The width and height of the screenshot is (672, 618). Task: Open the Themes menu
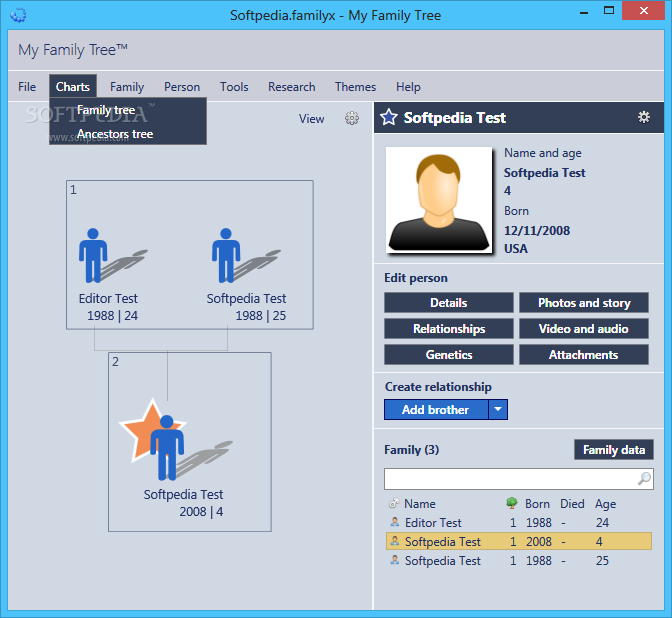[x=355, y=87]
